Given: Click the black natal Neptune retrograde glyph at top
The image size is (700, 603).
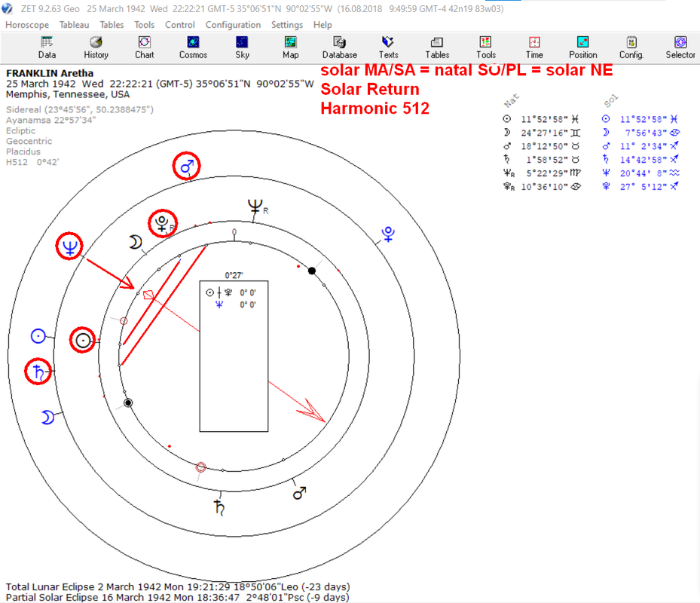Looking at the screenshot, I should 257,208.
